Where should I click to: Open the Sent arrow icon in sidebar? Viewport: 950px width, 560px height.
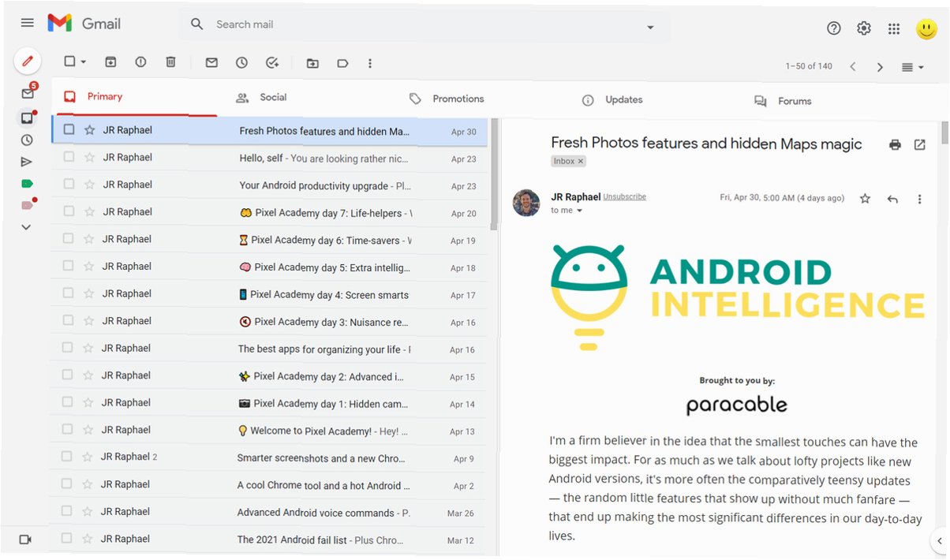coord(27,162)
